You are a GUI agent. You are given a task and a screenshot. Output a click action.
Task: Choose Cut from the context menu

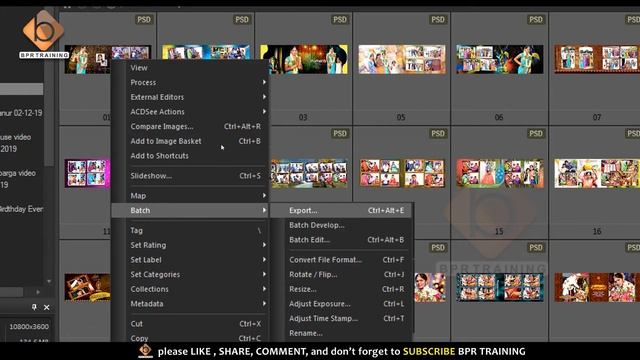pyautogui.click(x=190, y=324)
